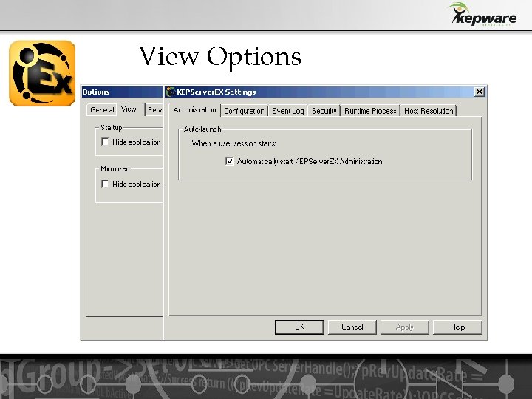Click the large KEPServerEX logo icon
This screenshot has height=399, width=532.
pyautogui.click(x=42, y=73)
